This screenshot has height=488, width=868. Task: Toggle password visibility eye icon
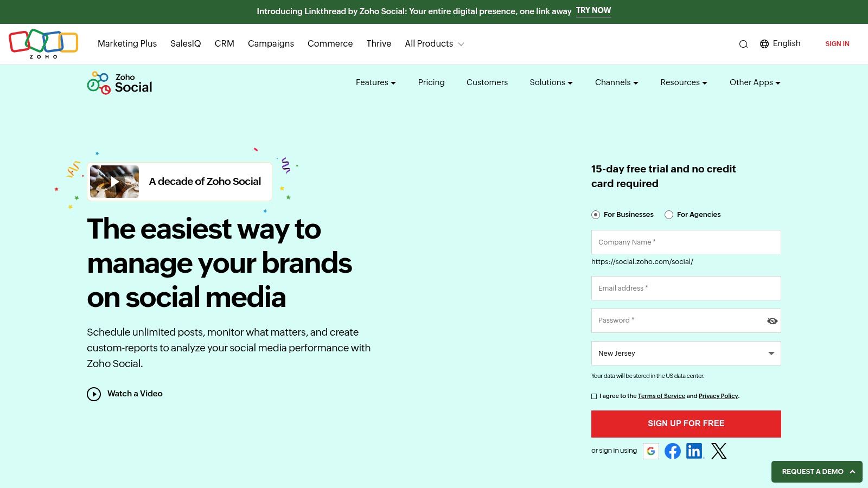click(773, 321)
